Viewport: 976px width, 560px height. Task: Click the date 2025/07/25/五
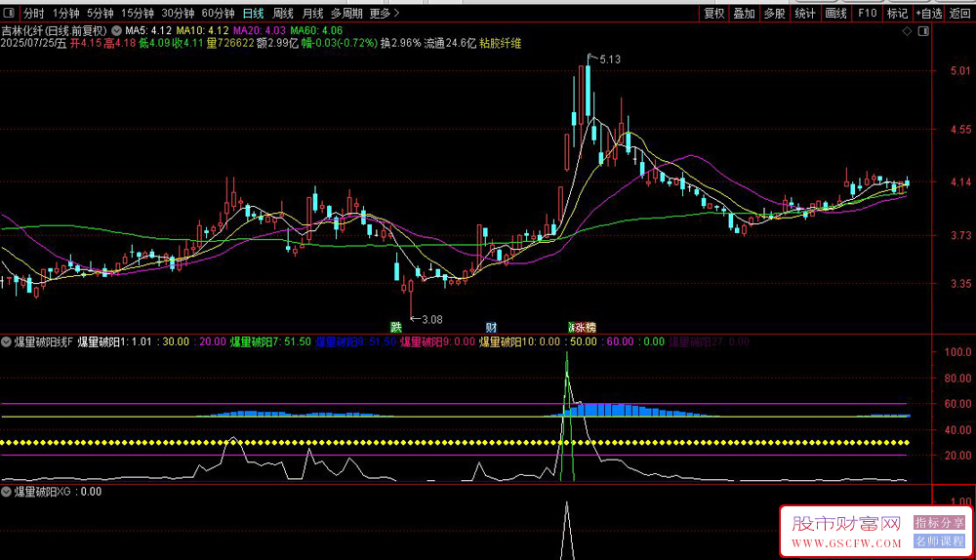click(33, 43)
